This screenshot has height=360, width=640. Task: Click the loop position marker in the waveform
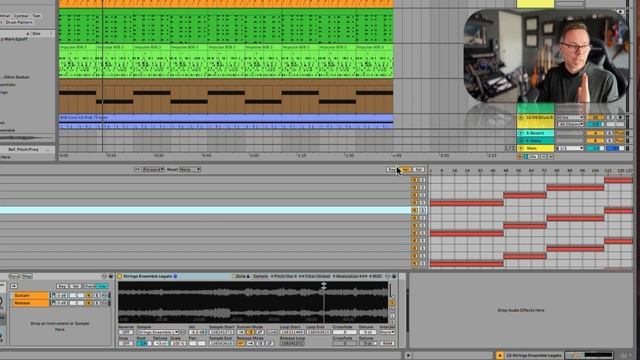pos(324,285)
